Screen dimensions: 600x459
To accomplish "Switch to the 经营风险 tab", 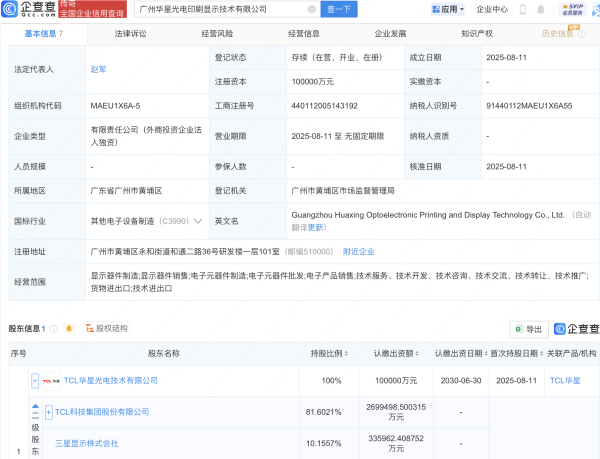I will pyautogui.click(x=217, y=34).
